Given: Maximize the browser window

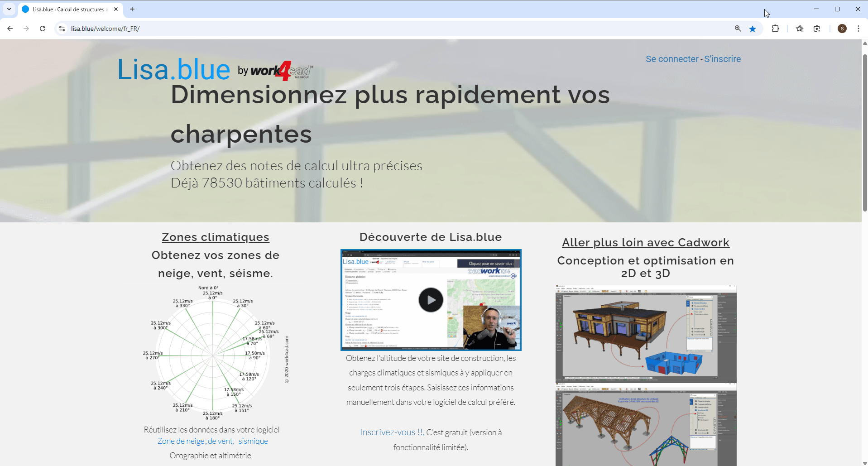Looking at the screenshot, I should pyautogui.click(x=837, y=9).
